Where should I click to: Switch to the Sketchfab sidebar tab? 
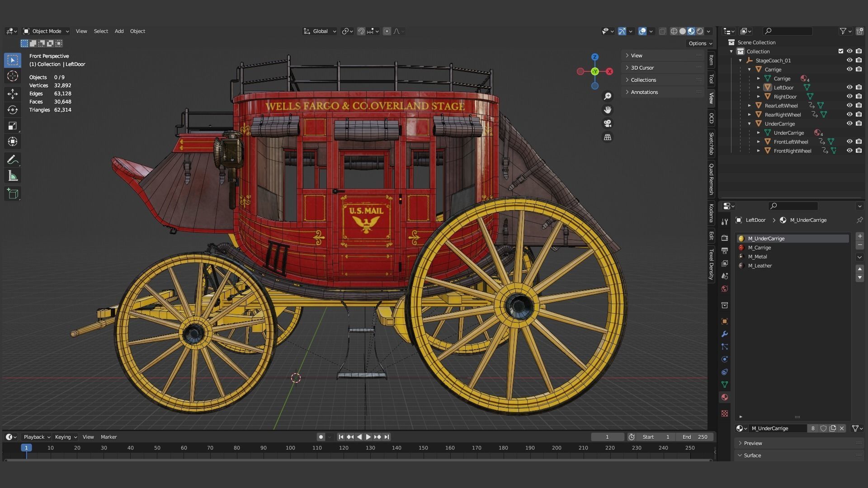(711, 144)
